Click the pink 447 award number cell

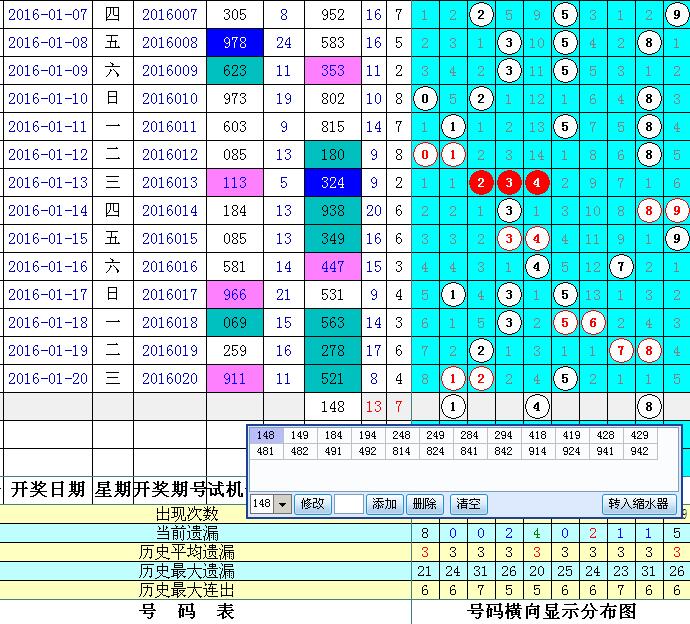click(333, 267)
